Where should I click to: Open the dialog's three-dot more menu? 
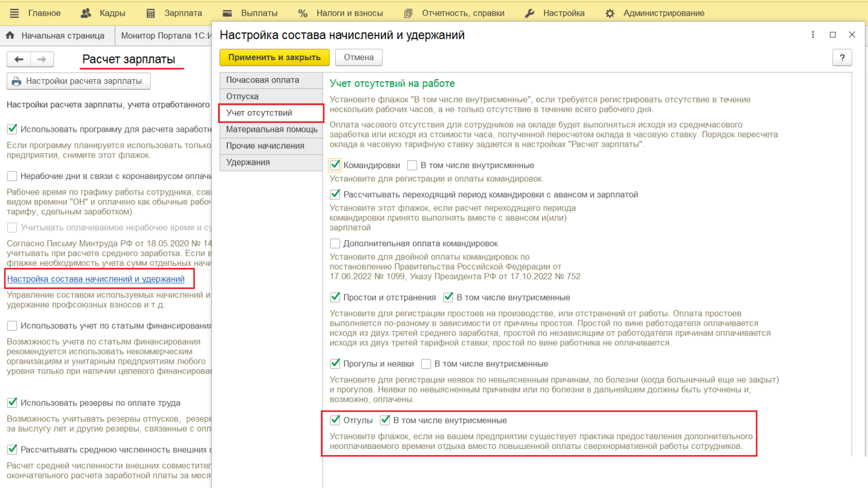click(x=812, y=35)
